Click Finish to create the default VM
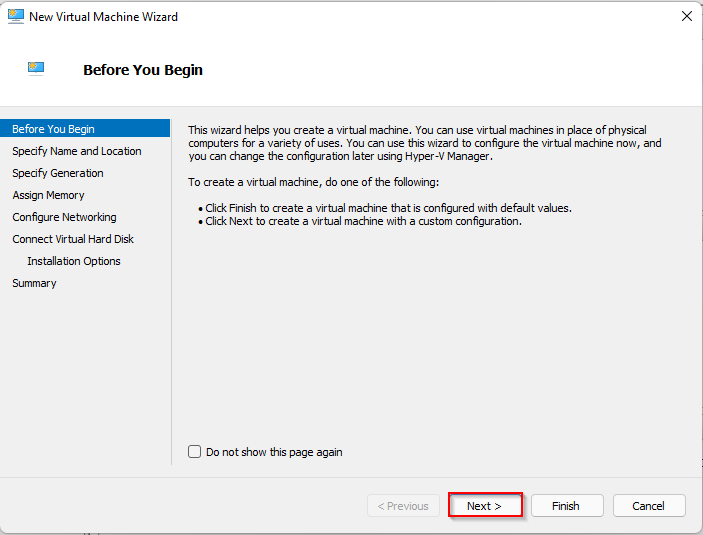This screenshot has width=703, height=535. pos(566,506)
